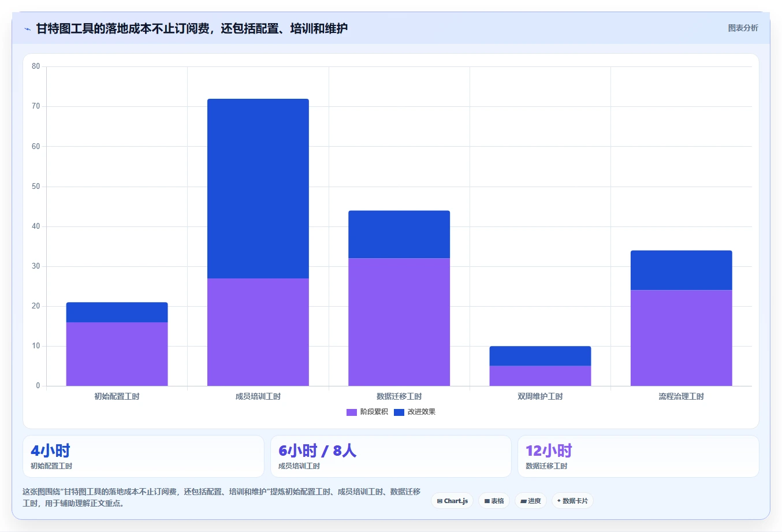Click the summary paragraph starting 这张图围绕
Viewport: 782px width, 532px height.
pyautogui.click(x=222, y=497)
